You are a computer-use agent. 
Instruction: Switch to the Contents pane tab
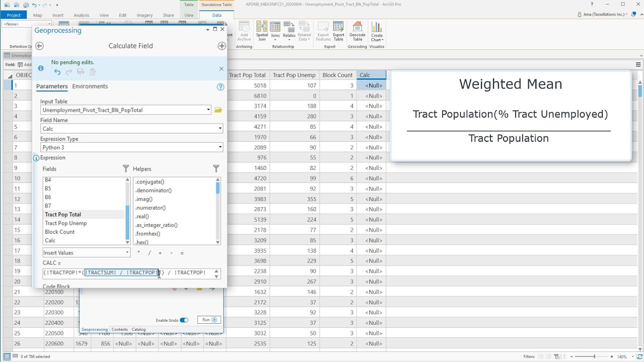(120, 330)
